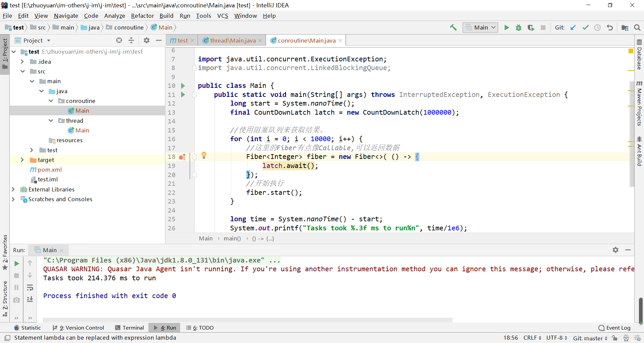
Task: Click the Run console horizontal scrollbar
Action: [x=248, y=320]
